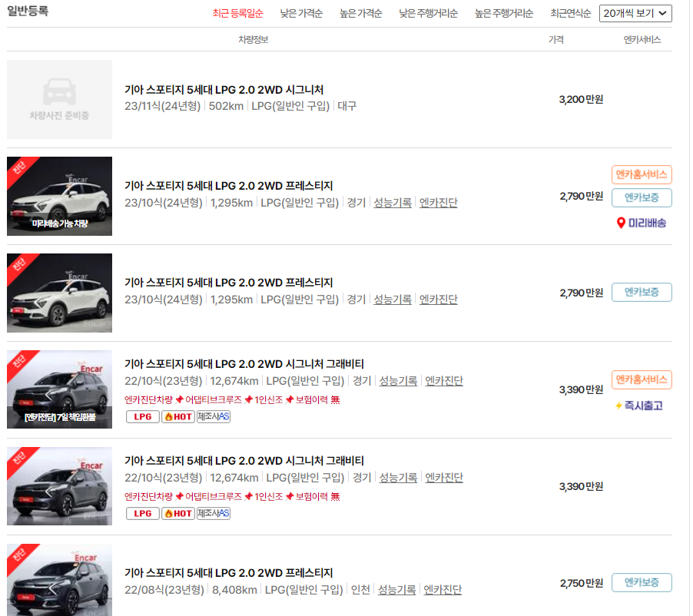Viewport: 693px width, 616px height.
Task: Sort by 최근연식순
Action: pos(571,13)
